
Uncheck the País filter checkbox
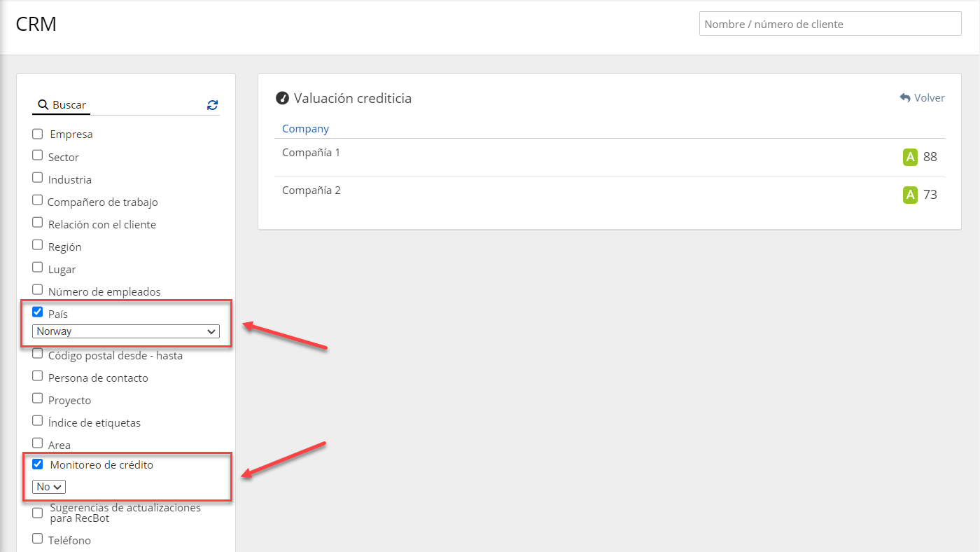click(x=38, y=312)
